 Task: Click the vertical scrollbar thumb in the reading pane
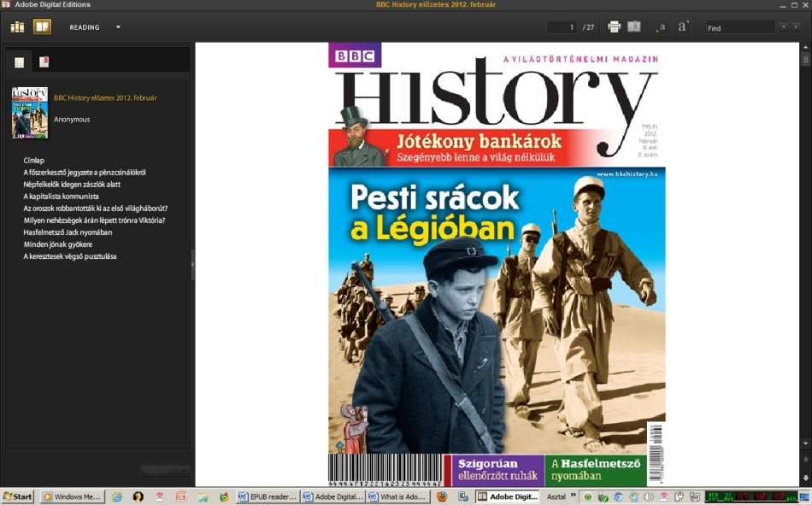pos(805,60)
